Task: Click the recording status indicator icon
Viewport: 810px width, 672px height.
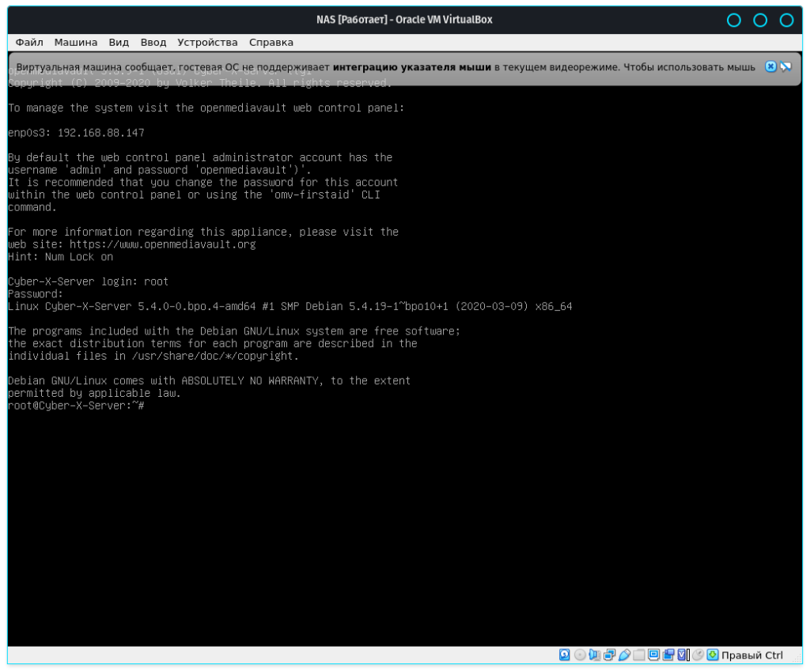Action: pyautogui.click(x=668, y=655)
